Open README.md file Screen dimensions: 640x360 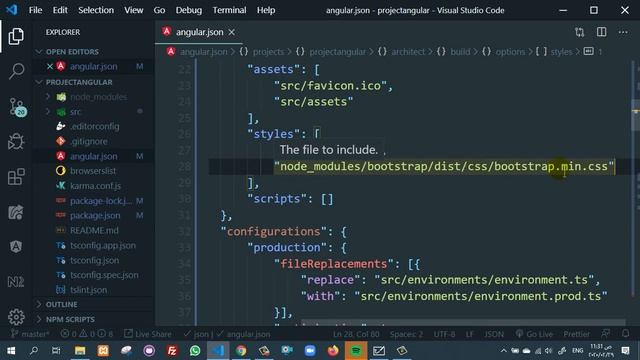pyautogui.click(x=94, y=230)
